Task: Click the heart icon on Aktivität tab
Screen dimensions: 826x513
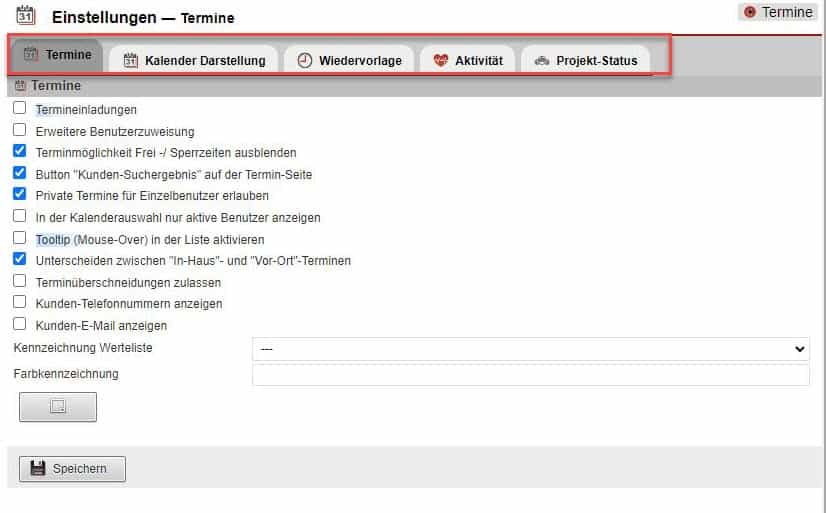Action: 441,61
